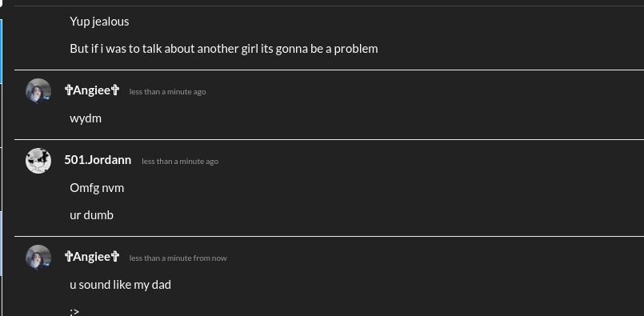Click the 'less than a minute ago' timestamp beside Angiee
The image size is (644, 316).
[x=167, y=92]
